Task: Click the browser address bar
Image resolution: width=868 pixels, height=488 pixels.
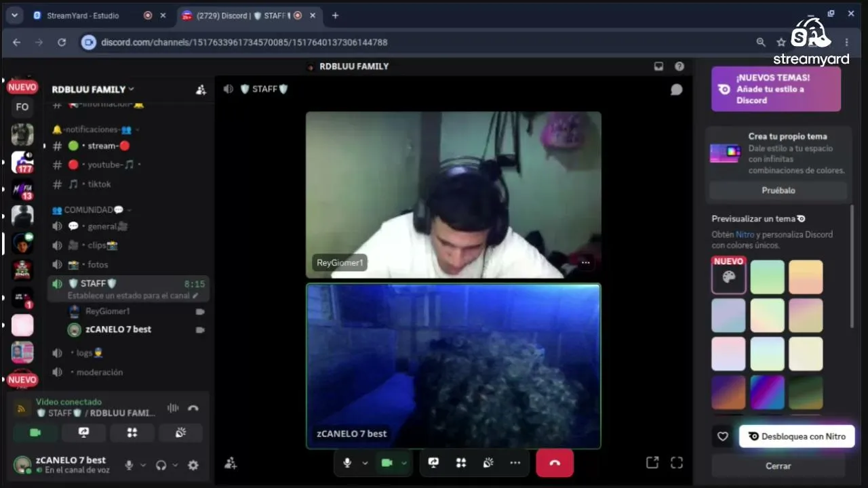Action: (x=414, y=42)
